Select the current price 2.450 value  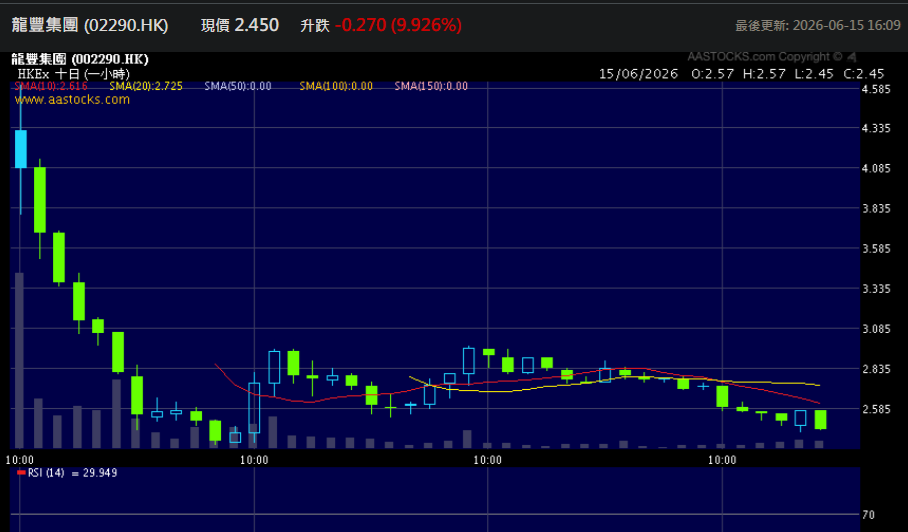pos(257,25)
